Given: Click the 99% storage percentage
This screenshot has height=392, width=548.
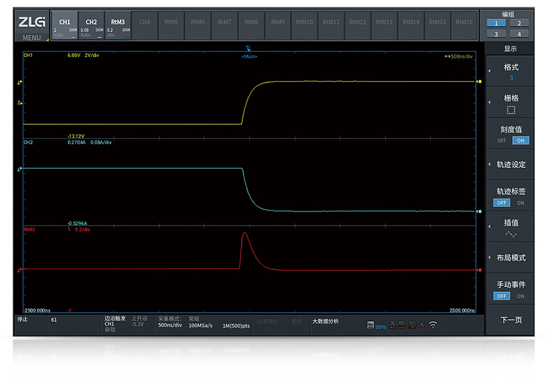Looking at the screenshot, I should pos(381,327).
